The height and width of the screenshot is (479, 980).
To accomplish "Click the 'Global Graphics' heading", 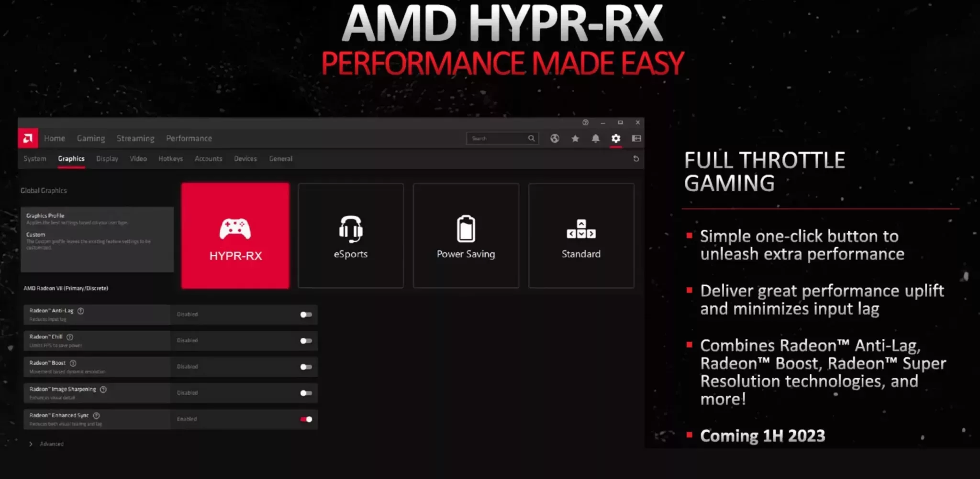I will pos(44,190).
